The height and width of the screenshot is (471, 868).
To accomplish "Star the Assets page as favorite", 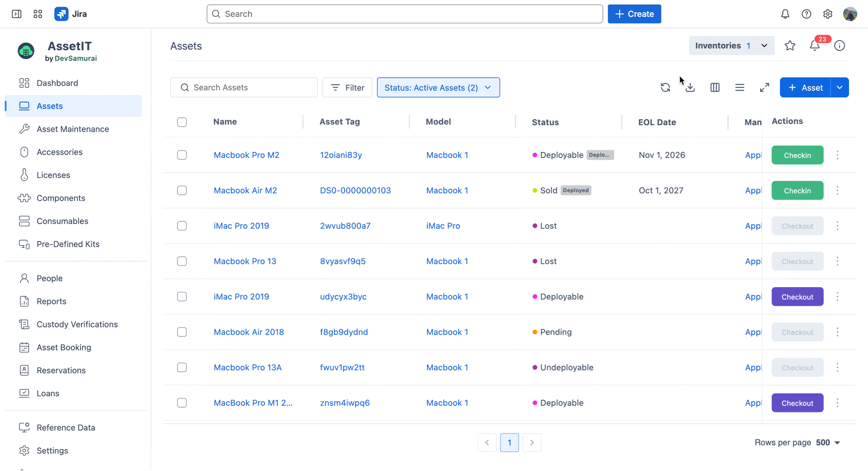I will pyautogui.click(x=790, y=46).
